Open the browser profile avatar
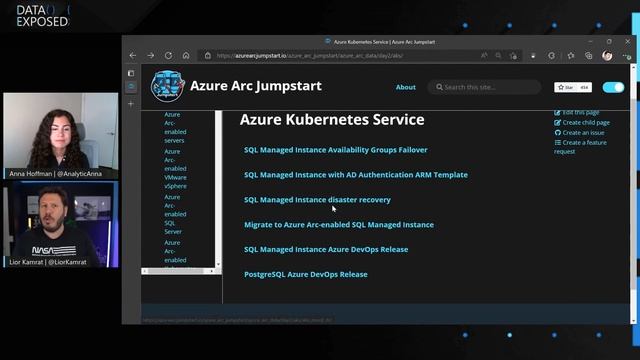 (607, 56)
